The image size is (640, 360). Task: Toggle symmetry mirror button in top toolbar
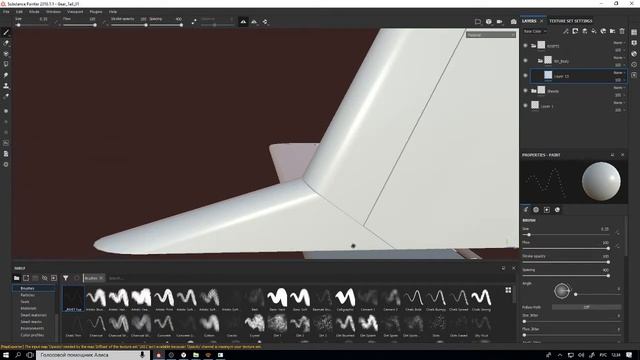coord(243,22)
